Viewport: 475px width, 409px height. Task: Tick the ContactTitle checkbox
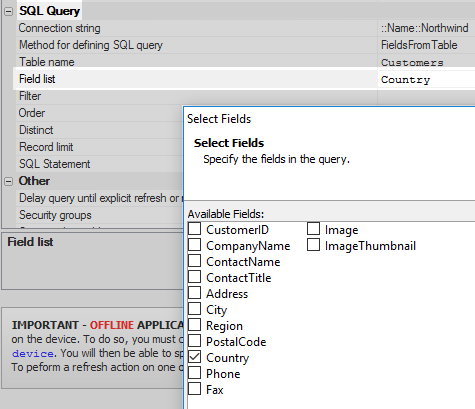pyautogui.click(x=195, y=277)
